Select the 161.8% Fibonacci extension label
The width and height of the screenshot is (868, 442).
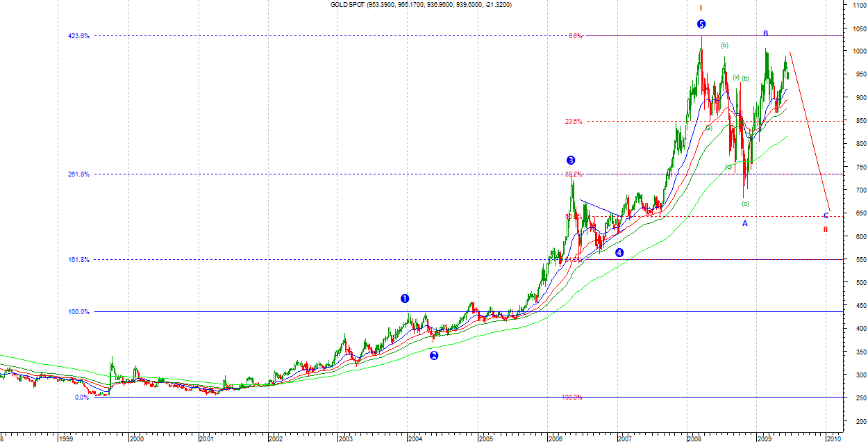coord(78,260)
